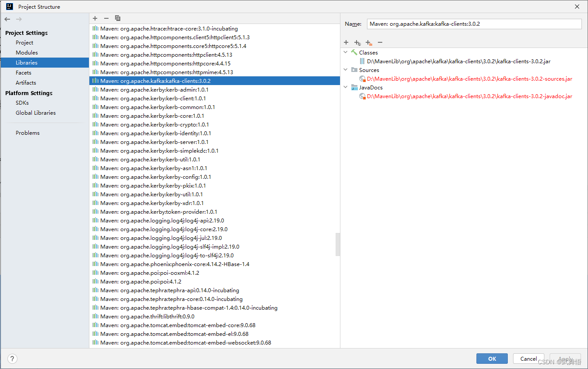Click library icon of tomcat-embed-core:9.0.68
The image size is (588, 369).
(95, 325)
